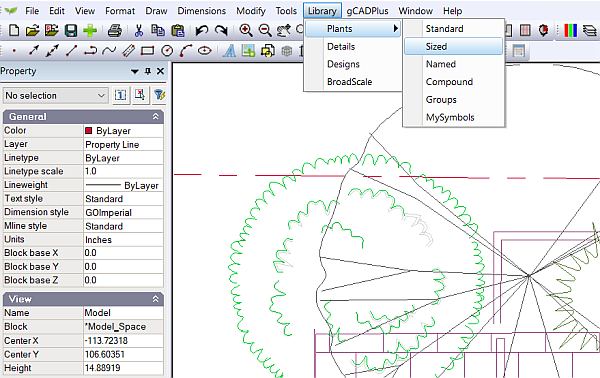The height and width of the screenshot is (378, 600).
Task: Click the red Color ByLayer swatch
Action: (88, 130)
